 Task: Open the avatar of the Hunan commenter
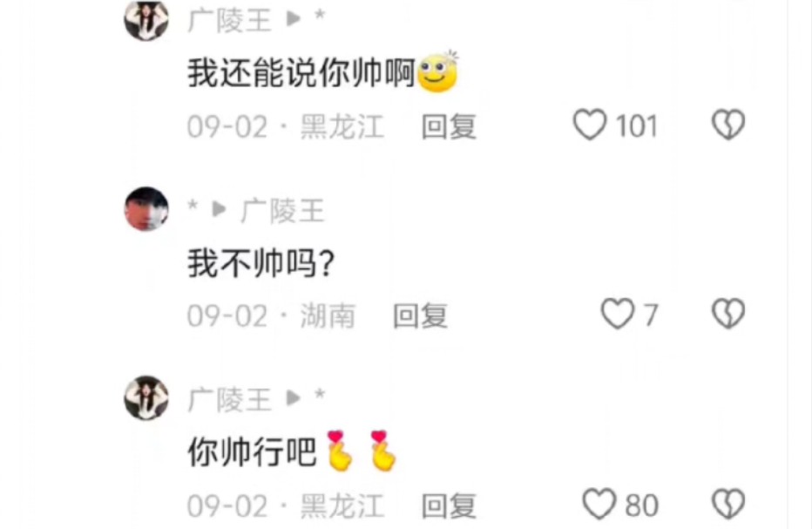tap(146, 209)
